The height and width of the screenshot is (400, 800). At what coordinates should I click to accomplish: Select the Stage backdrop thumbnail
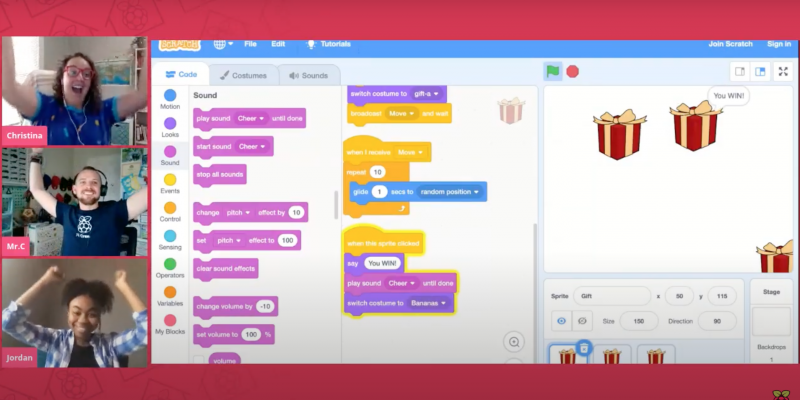771,321
